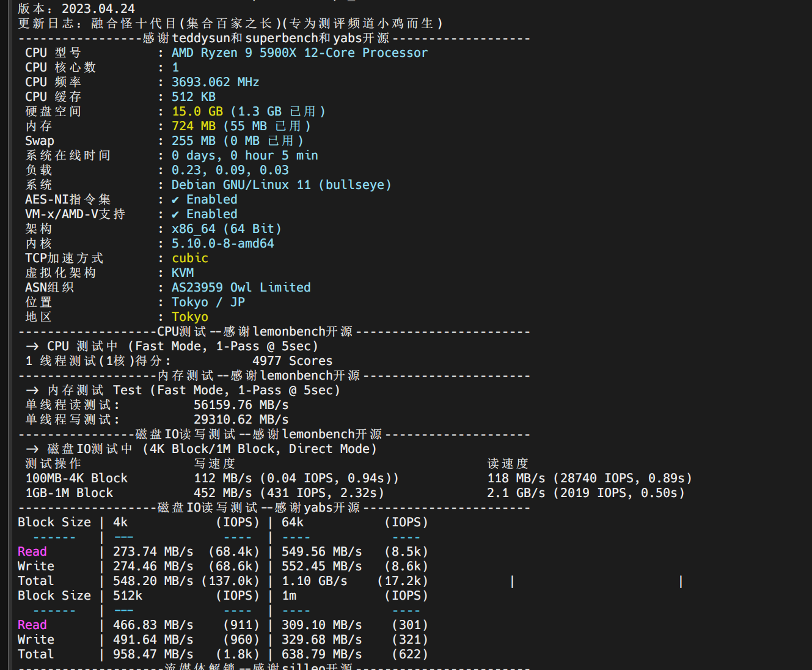Click the AS23959 Owl Limited text
The height and width of the screenshot is (670, 812).
click(241, 287)
